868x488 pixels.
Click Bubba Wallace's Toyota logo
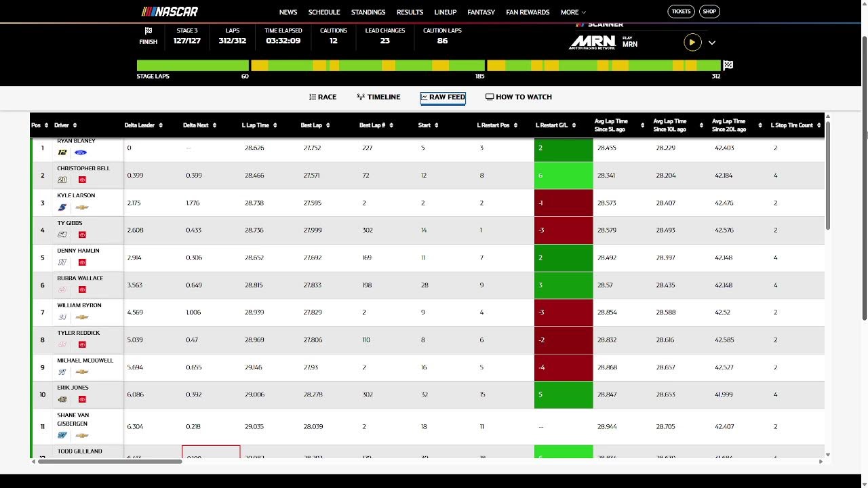click(82, 289)
